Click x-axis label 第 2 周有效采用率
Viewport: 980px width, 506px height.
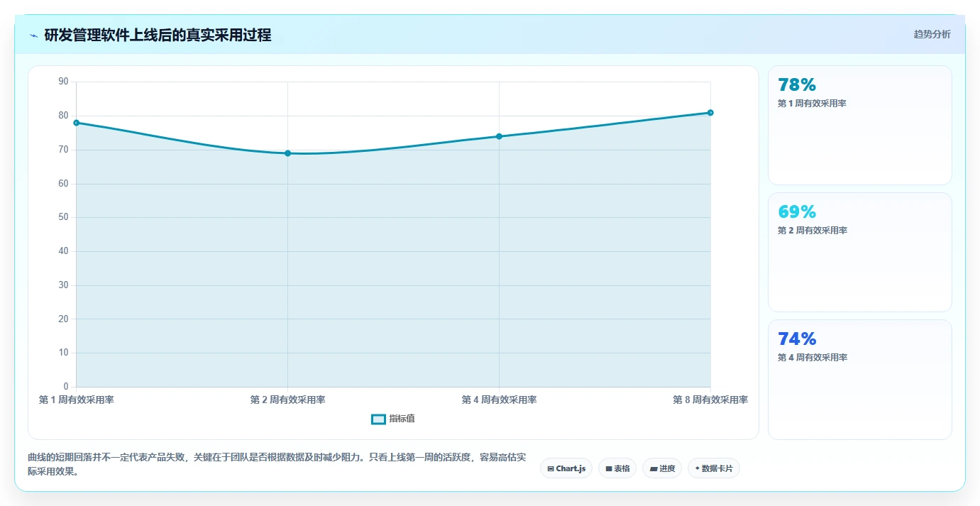(287, 400)
